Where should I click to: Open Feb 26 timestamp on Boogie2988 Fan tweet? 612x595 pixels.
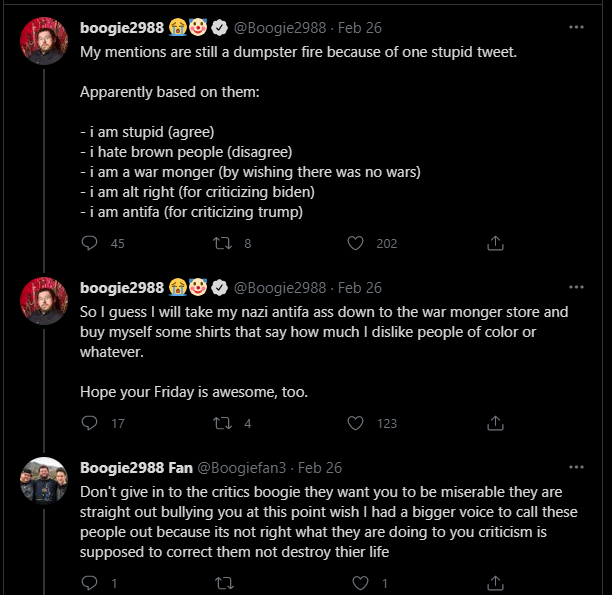pos(320,467)
